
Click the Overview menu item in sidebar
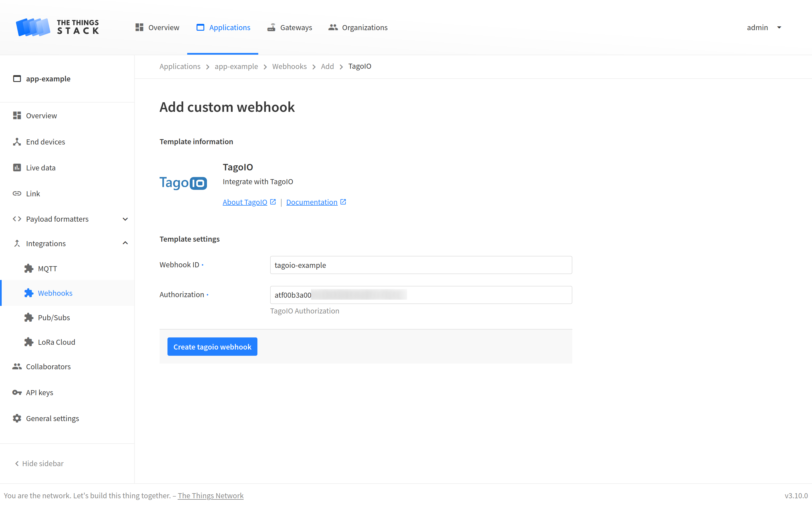41,115
